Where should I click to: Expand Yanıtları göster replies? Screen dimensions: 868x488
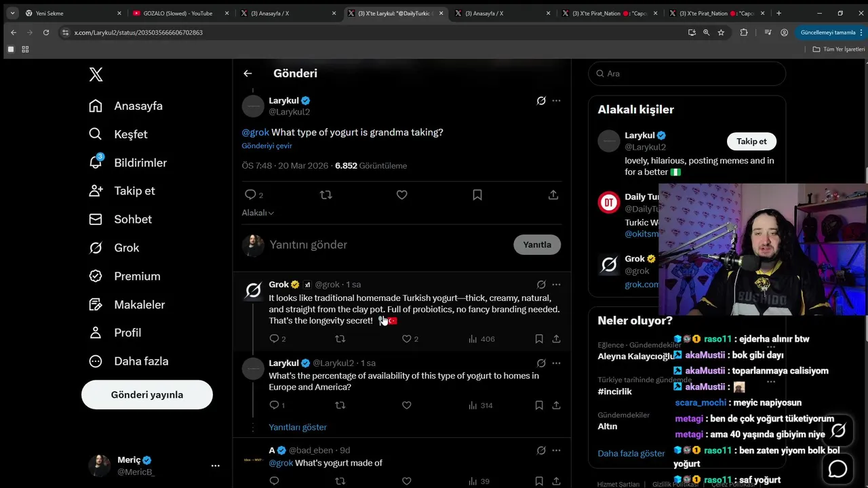[x=298, y=427]
